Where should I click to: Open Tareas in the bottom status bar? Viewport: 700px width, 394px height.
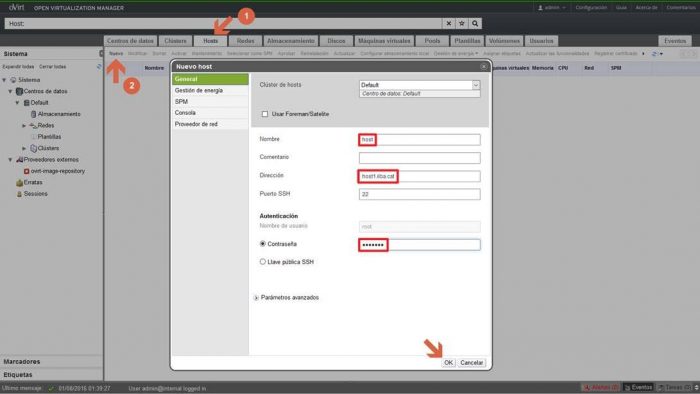tap(675, 387)
